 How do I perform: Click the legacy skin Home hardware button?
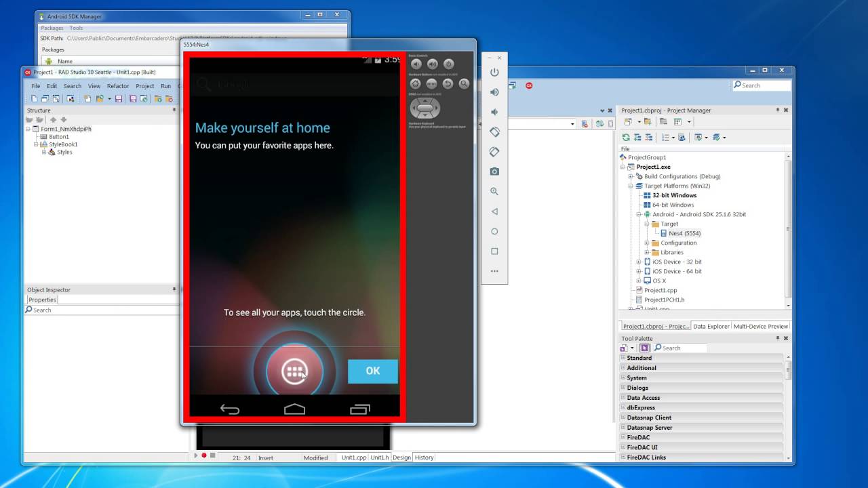point(416,84)
